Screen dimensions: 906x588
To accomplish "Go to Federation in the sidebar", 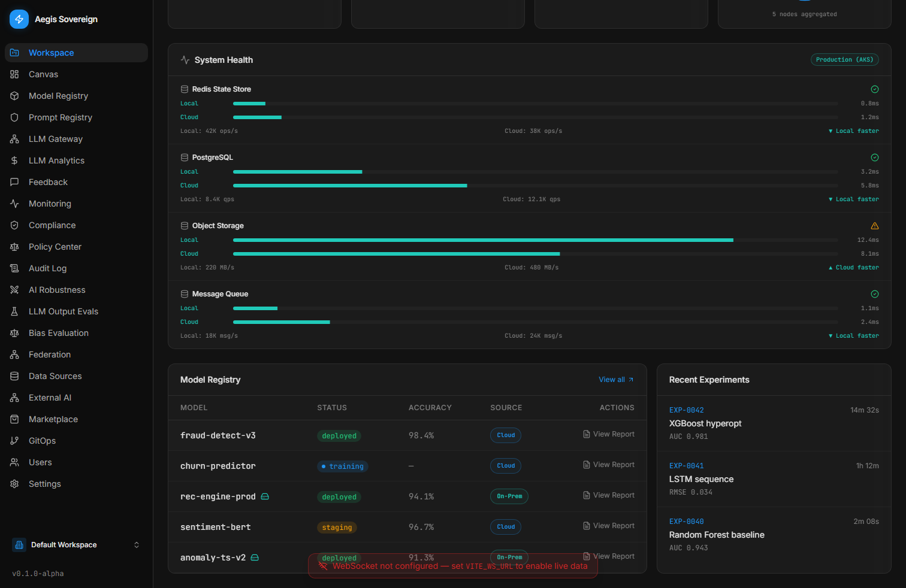I will (x=76, y=354).
